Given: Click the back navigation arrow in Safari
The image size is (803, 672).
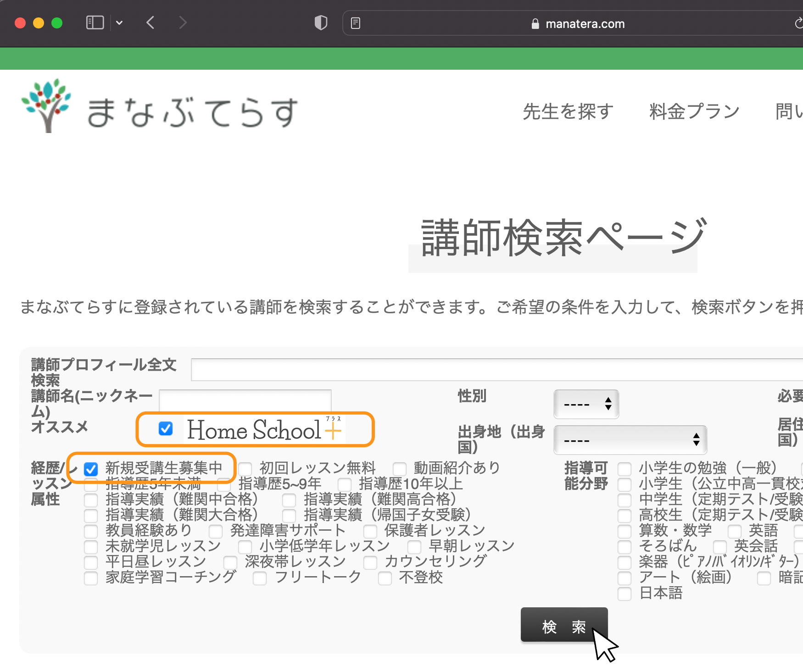Looking at the screenshot, I should click(x=150, y=22).
